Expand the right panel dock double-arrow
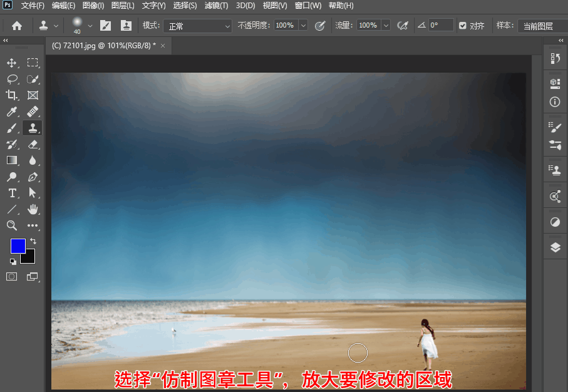Viewport: 568px width, 392px height. [561, 41]
